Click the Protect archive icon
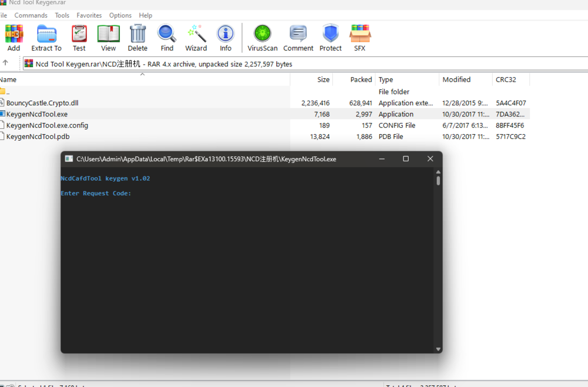 click(x=330, y=35)
